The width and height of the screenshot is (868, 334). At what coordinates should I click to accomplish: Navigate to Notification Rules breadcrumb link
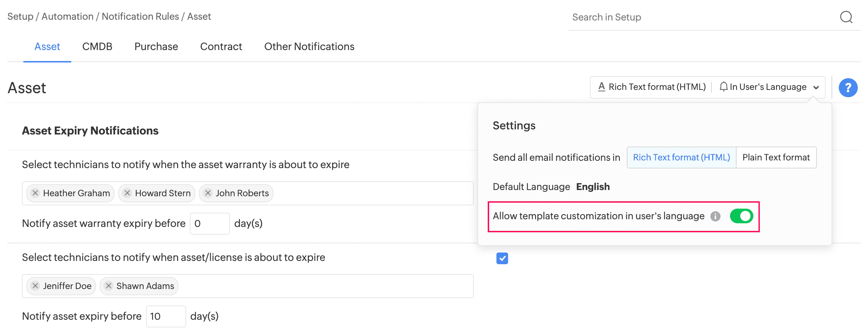click(140, 16)
